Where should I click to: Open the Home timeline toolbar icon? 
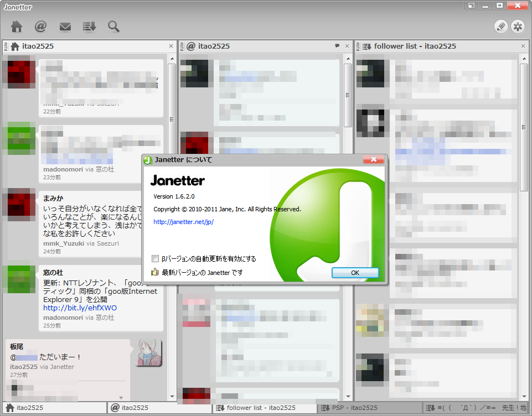16,27
